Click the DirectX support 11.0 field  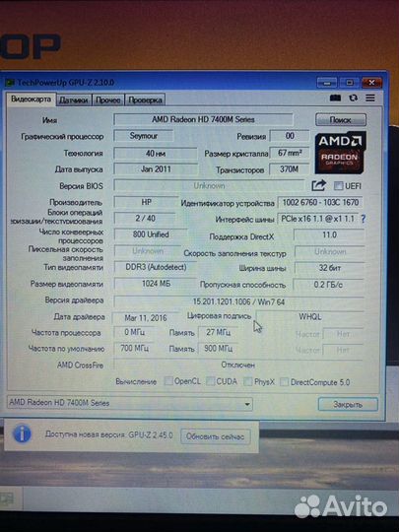coord(329,234)
